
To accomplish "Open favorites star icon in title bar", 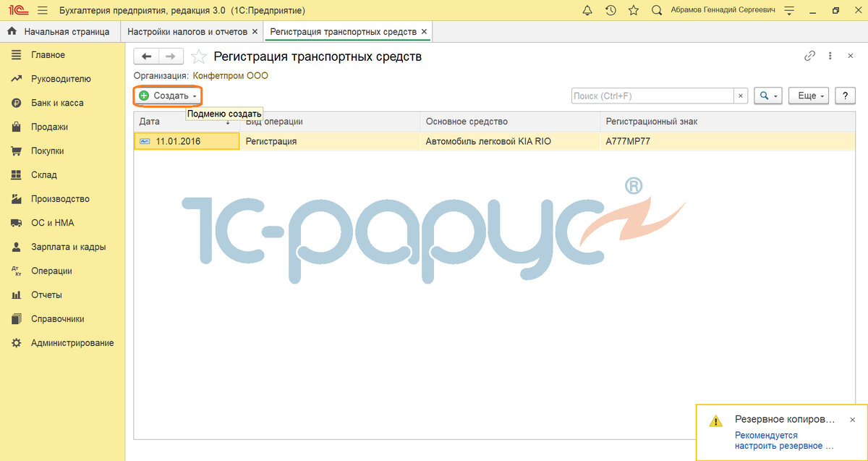I will (634, 11).
